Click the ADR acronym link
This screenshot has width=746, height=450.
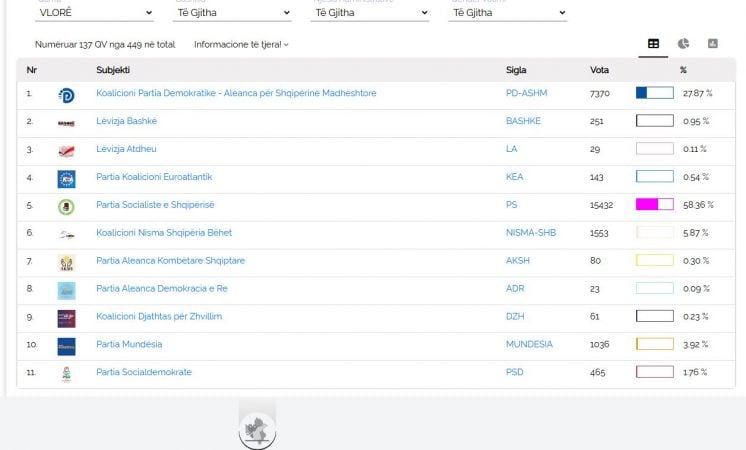coord(515,288)
